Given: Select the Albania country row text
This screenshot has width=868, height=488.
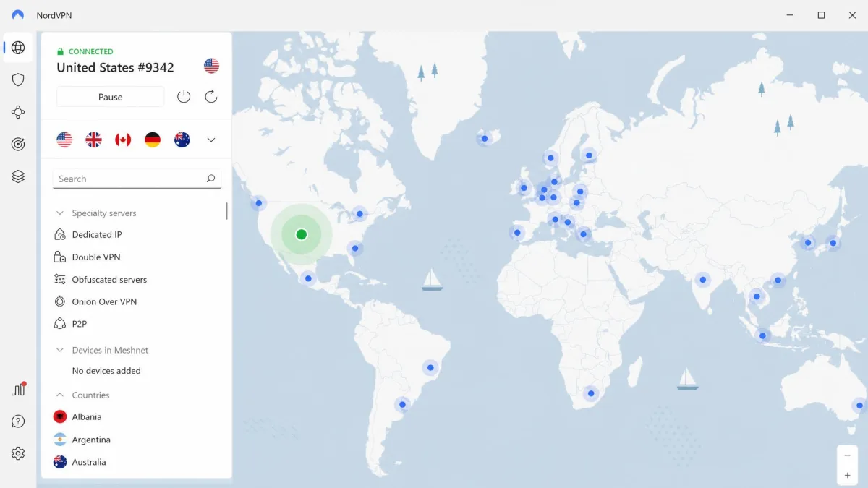Looking at the screenshot, I should tap(87, 416).
